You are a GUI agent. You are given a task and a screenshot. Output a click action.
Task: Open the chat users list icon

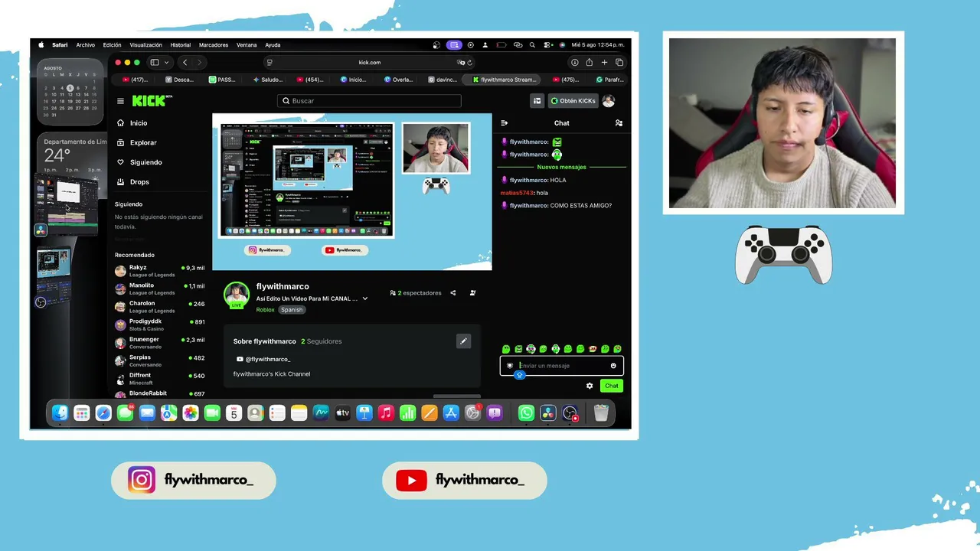pyautogui.click(x=619, y=123)
